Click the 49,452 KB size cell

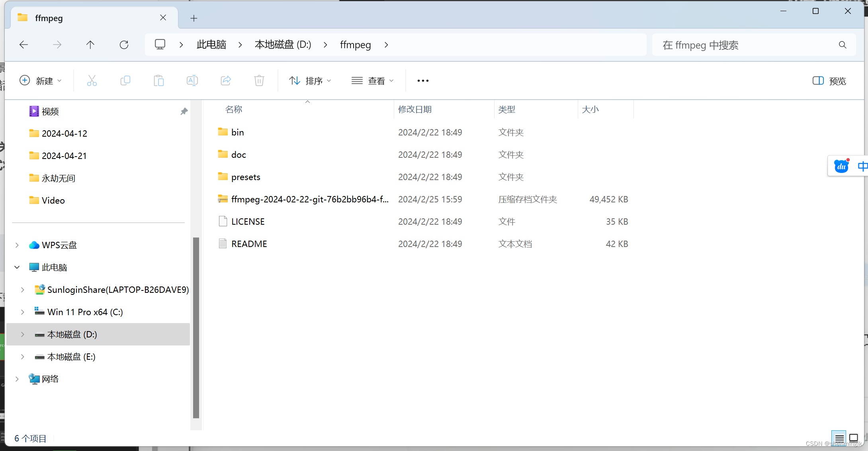[x=608, y=199]
